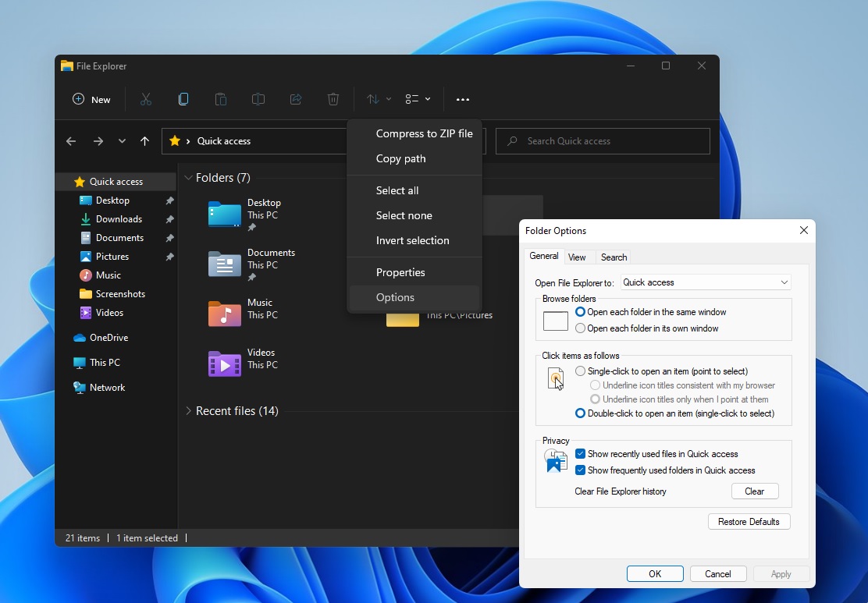
Task: Click the Copy icon in File Explorer toolbar
Action: point(183,99)
